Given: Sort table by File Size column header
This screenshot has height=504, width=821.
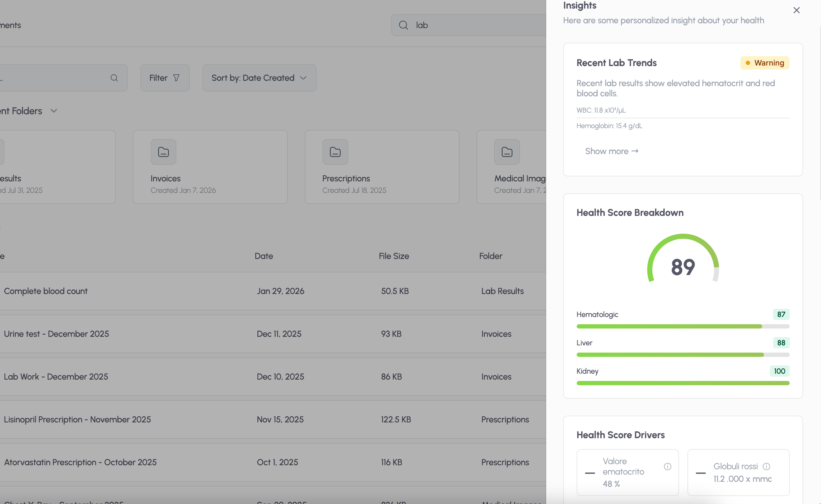Looking at the screenshot, I should [394, 256].
